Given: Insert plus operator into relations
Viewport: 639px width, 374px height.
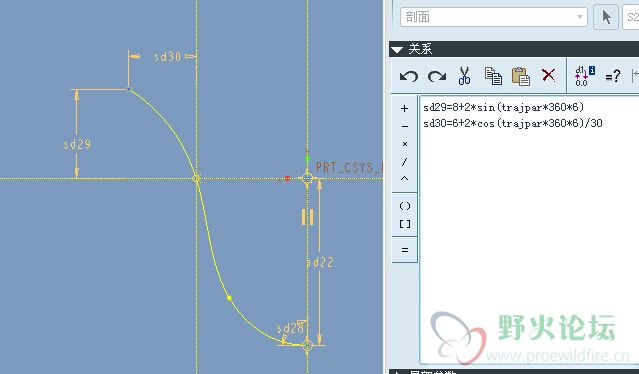Looking at the screenshot, I should [404, 108].
